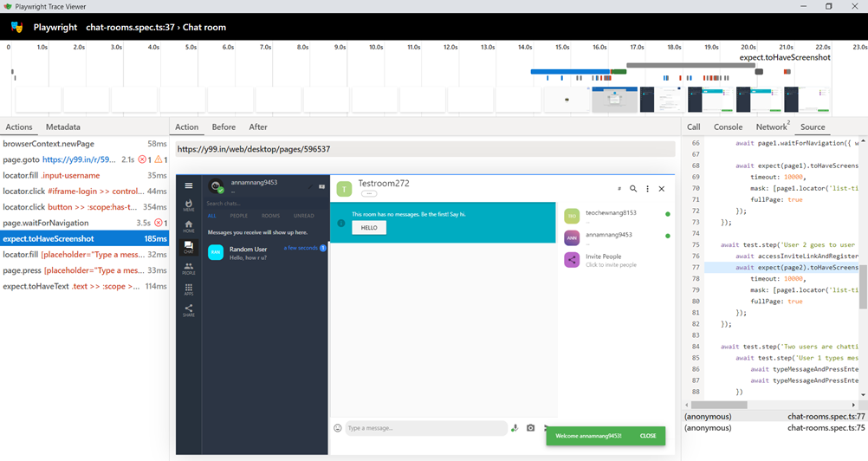Open the PEOPLE section icon
The width and height of the screenshot is (868, 461).
click(189, 269)
